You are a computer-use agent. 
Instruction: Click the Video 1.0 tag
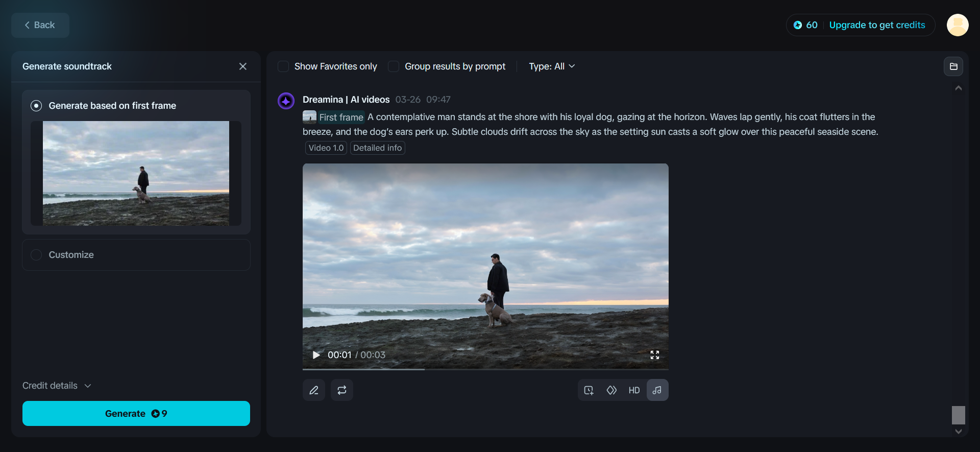click(326, 148)
